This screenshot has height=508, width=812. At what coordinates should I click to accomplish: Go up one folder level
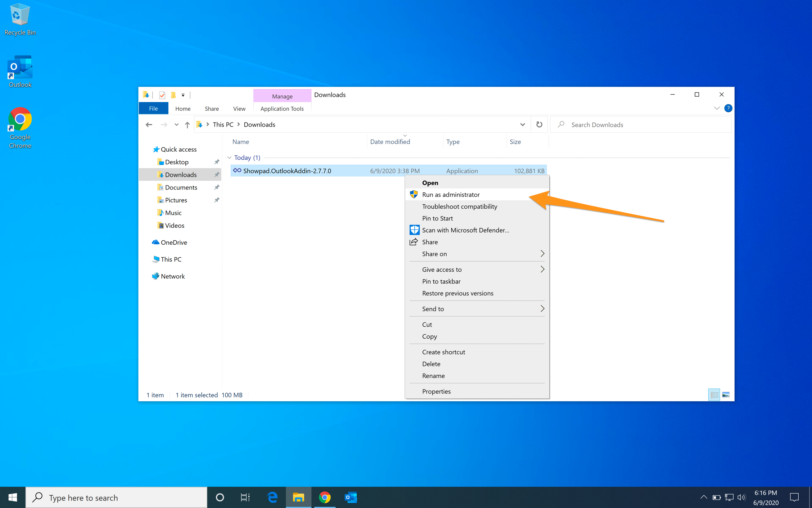[x=187, y=125]
